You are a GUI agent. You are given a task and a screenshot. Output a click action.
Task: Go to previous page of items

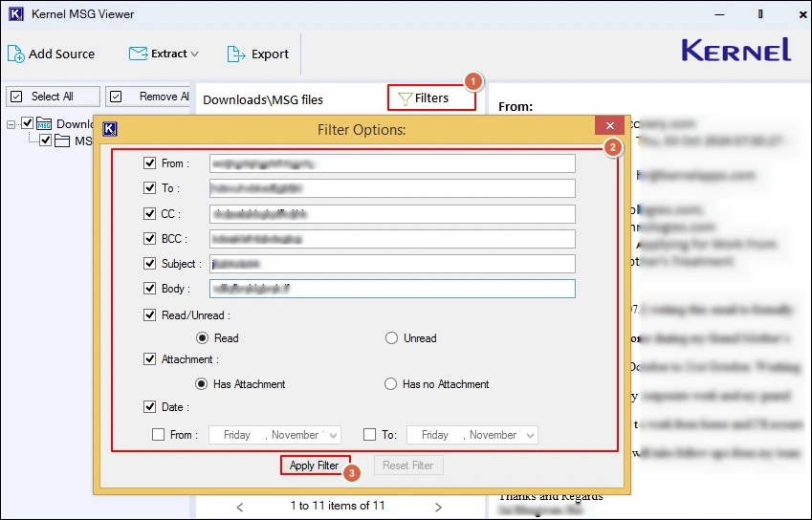coord(240,507)
